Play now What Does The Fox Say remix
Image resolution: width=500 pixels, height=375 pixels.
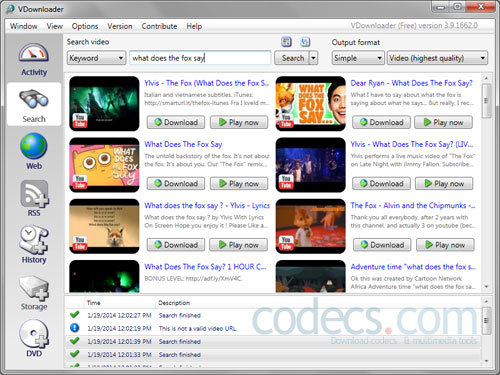click(239, 184)
